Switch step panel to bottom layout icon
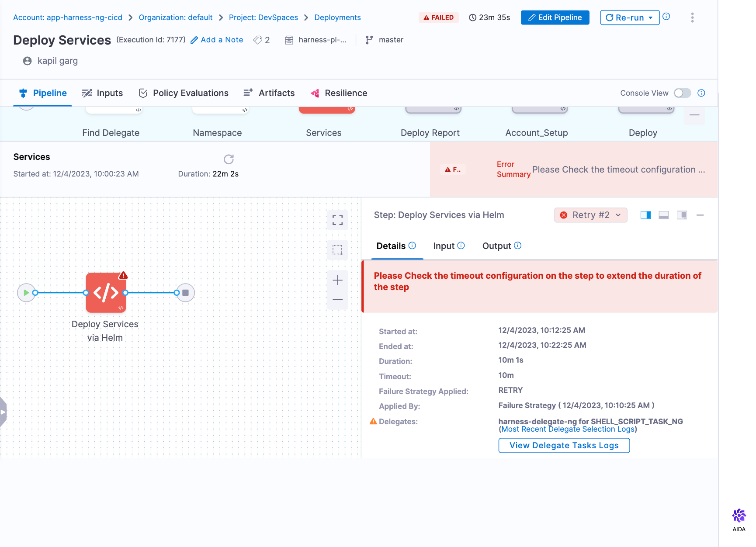This screenshot has height=547, width=756. pyautogui.click(x=664, y=215)
